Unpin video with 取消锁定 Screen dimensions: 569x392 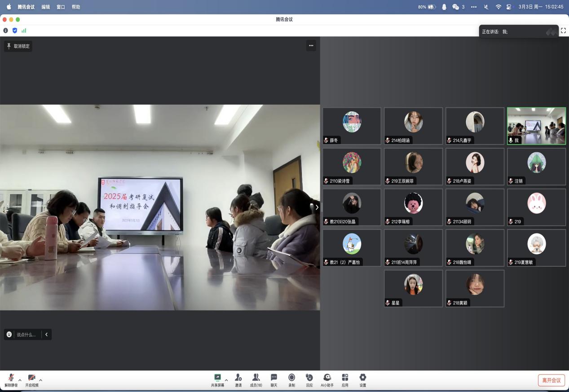pos(18,46)
